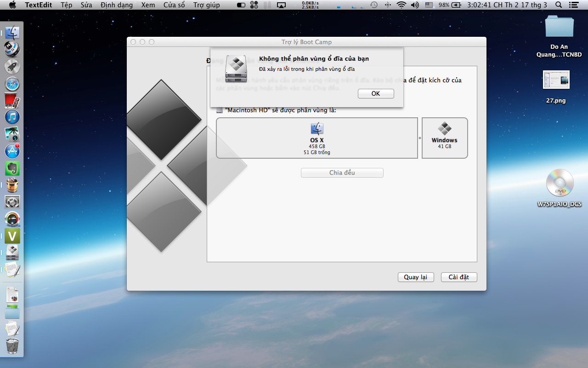Open Evernote elephant icon in Dock

pos(12,168)
